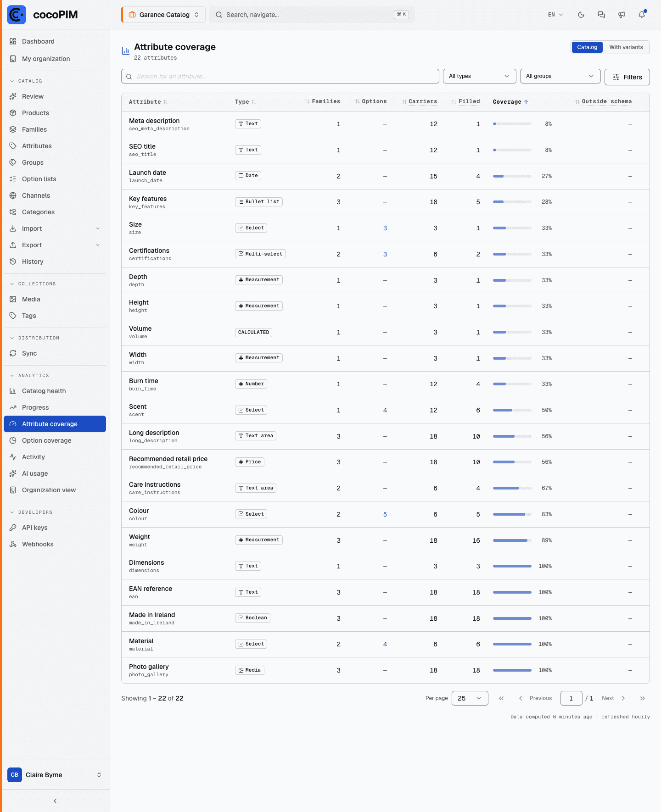Open Groups in the sidebar
The image size is (661, 812).
pos(55,162)
